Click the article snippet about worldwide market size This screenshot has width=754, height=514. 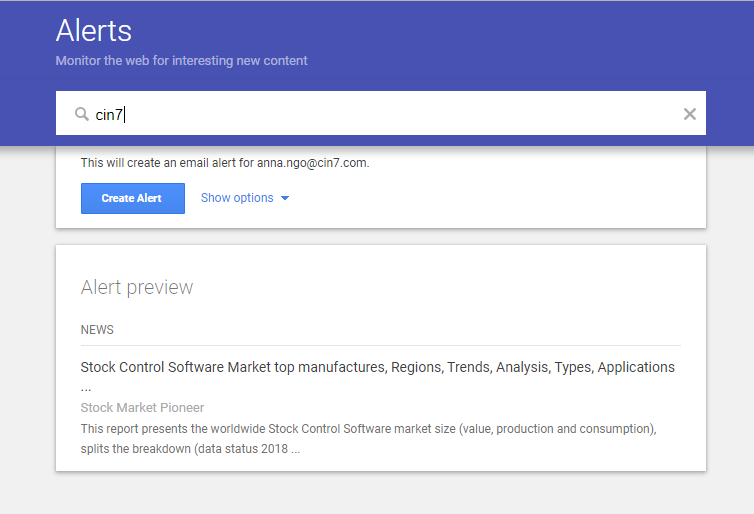[369, 439]
